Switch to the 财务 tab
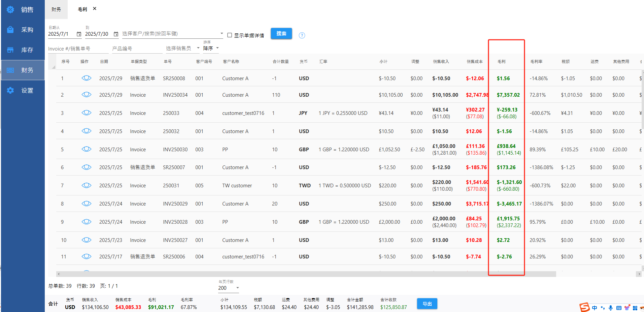 click(56, 9)
